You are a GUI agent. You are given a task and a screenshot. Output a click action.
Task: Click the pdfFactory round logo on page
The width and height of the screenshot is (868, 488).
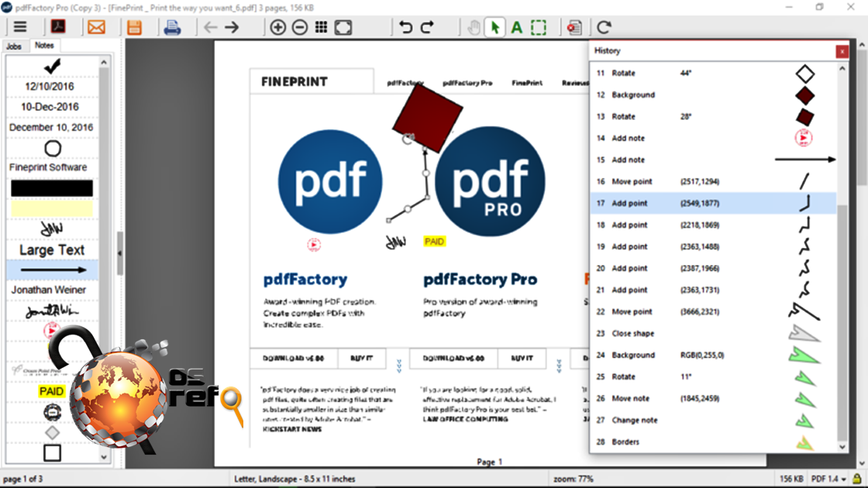(330, 182)
